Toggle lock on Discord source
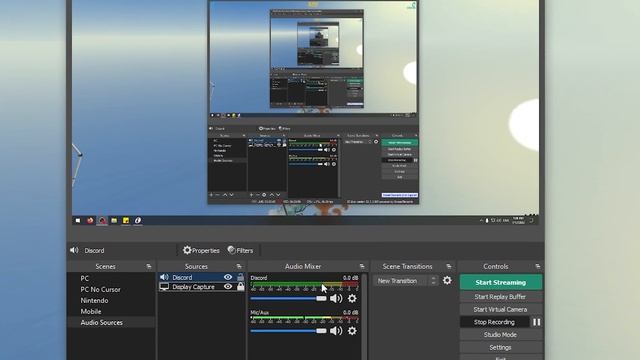This screenshot has width=640, height=360. (240, 277)
